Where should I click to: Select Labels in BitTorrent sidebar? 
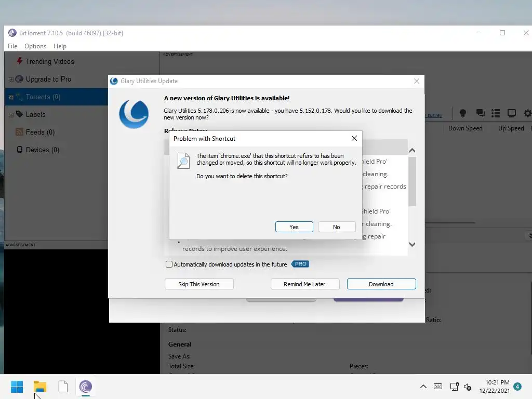36,114
